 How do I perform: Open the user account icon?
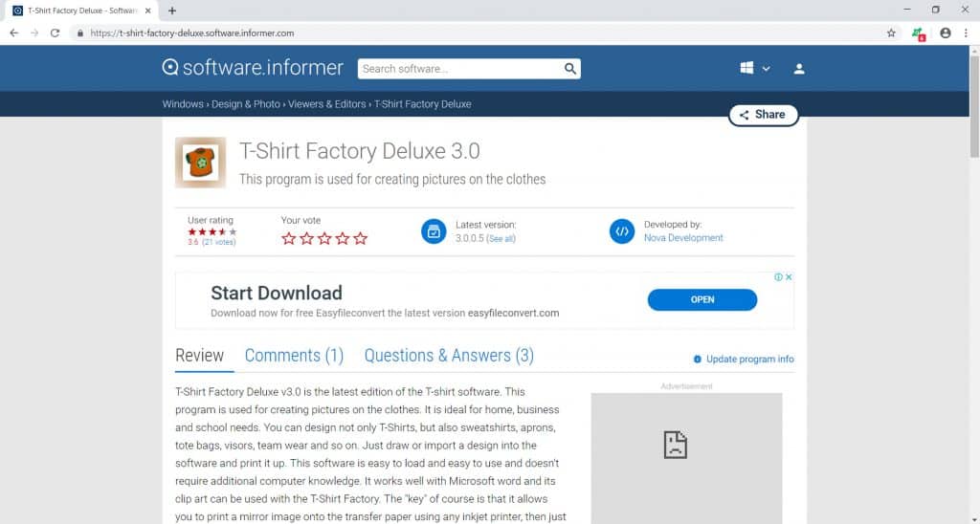pos(799,69)
